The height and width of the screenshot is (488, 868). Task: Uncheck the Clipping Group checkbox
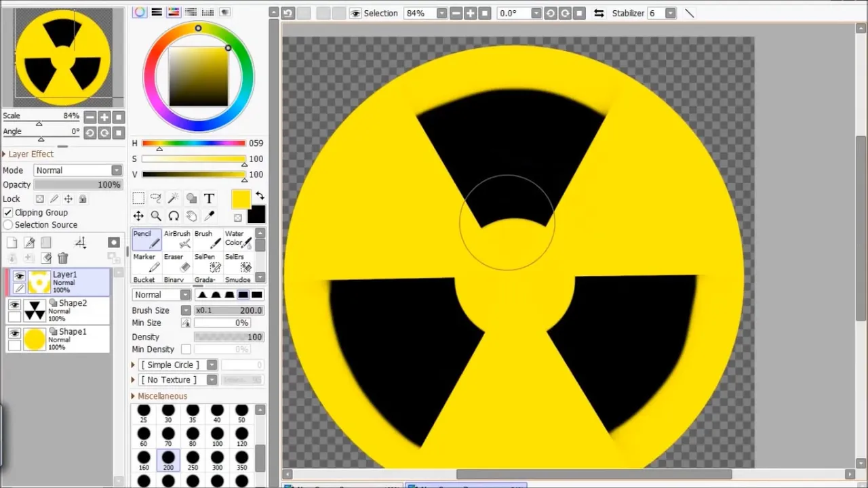coord(8,212)
